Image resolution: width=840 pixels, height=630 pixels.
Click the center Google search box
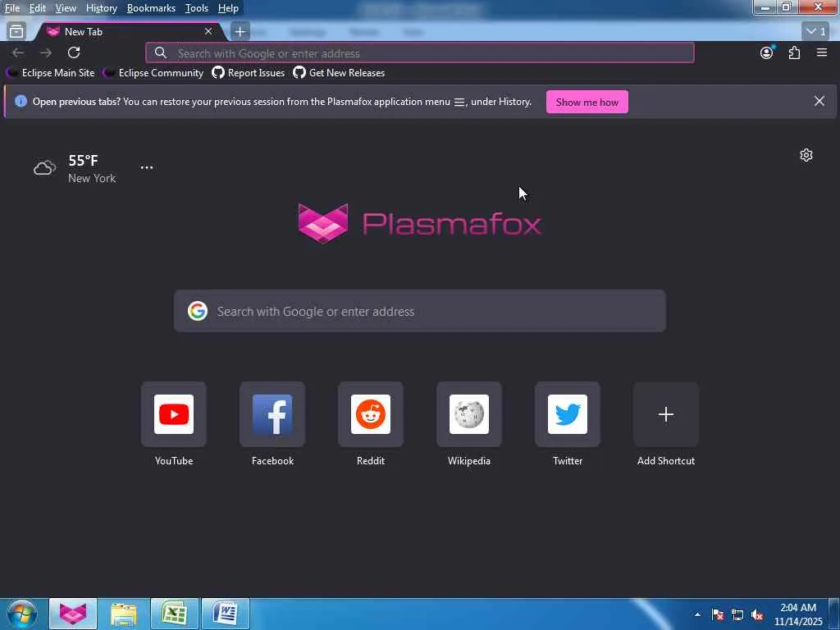click(420, 311)
